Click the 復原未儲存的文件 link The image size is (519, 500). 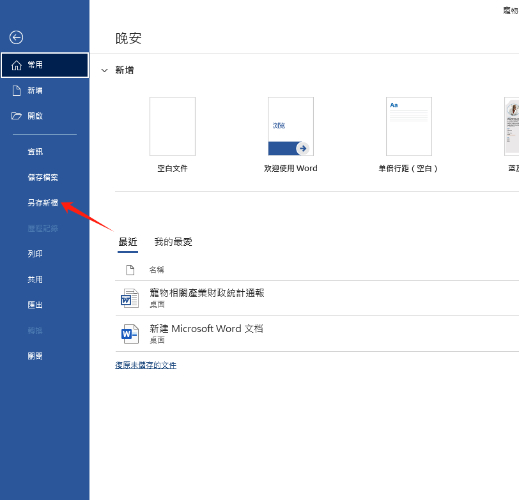tap(146, 365)
